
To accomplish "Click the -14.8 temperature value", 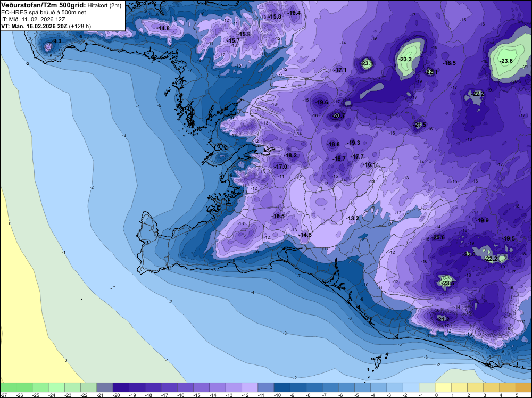I will click(x=163, y=29).
